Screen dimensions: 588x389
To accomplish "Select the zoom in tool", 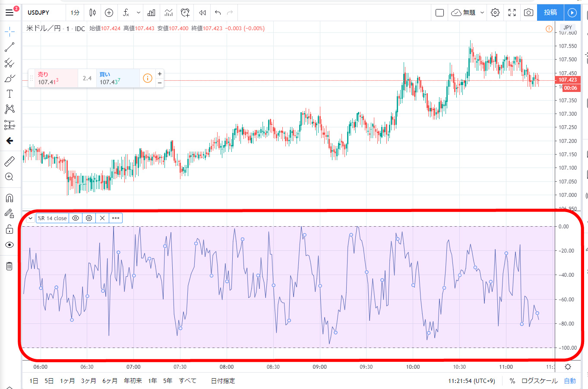I will [9, 177].
